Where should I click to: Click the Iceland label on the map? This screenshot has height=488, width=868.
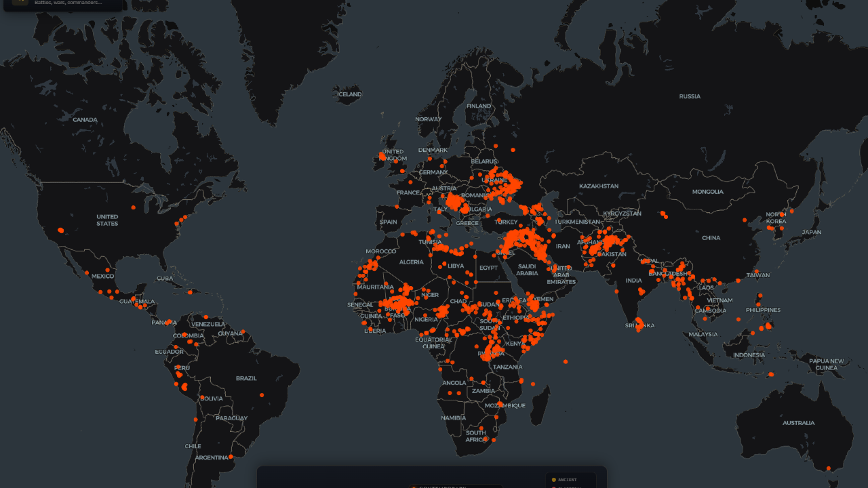click(349, 94)
